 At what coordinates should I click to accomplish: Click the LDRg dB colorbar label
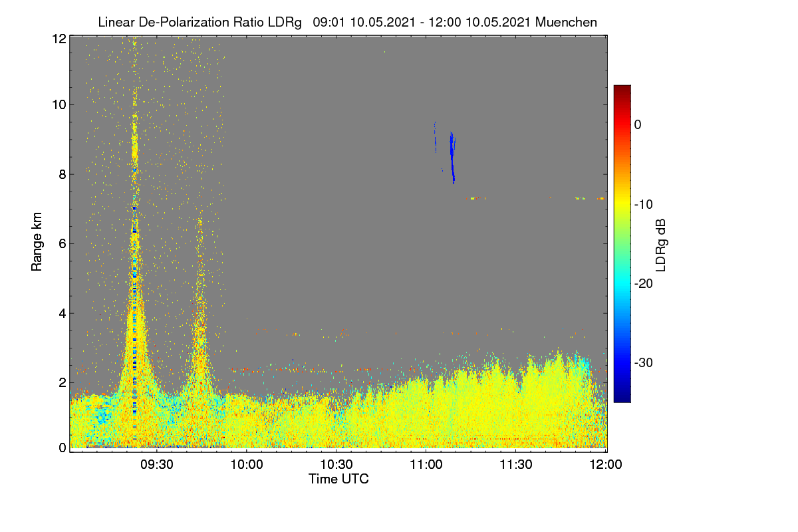pos(661,244)
